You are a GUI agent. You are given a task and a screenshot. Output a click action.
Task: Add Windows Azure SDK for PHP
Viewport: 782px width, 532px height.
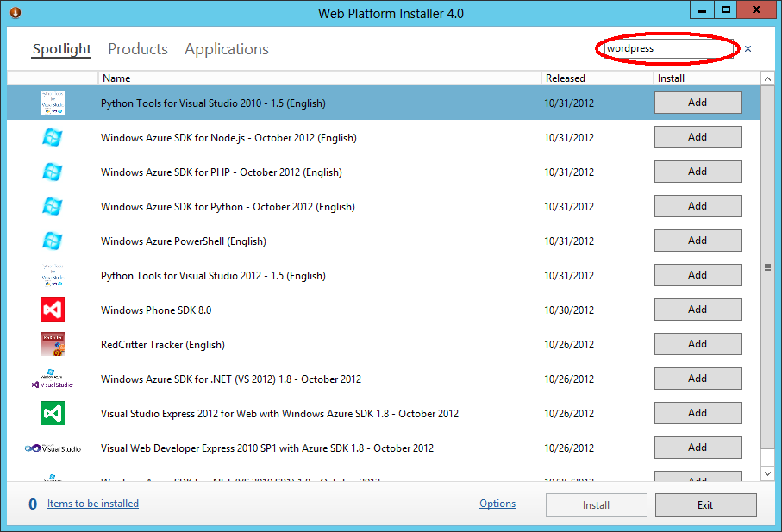[x=698, y=171]
